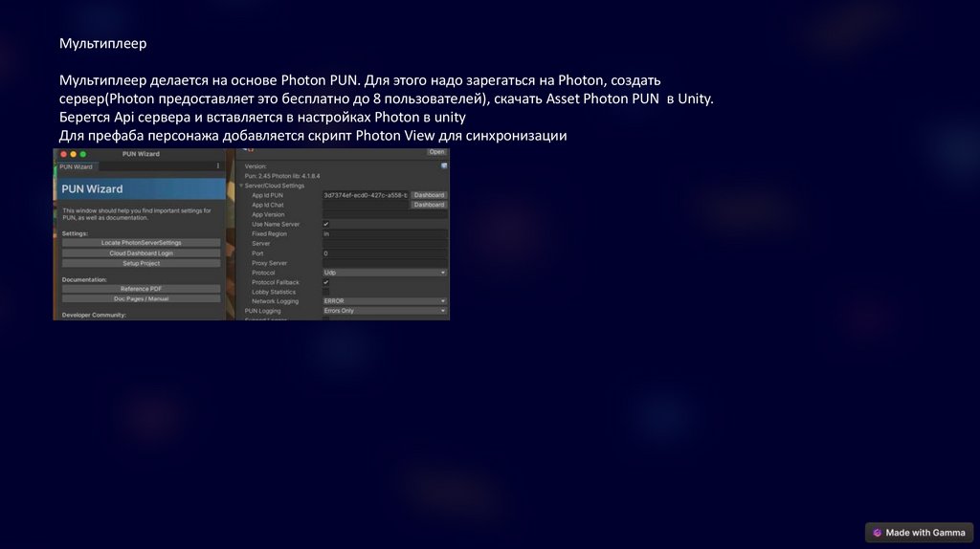Click the Port input field

(x=385, y=253)
